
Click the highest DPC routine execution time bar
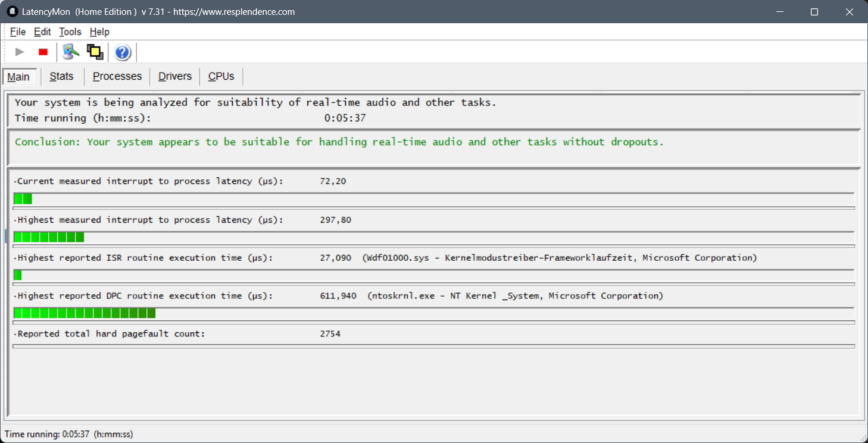pyautogui.click(x=85, y=313)
